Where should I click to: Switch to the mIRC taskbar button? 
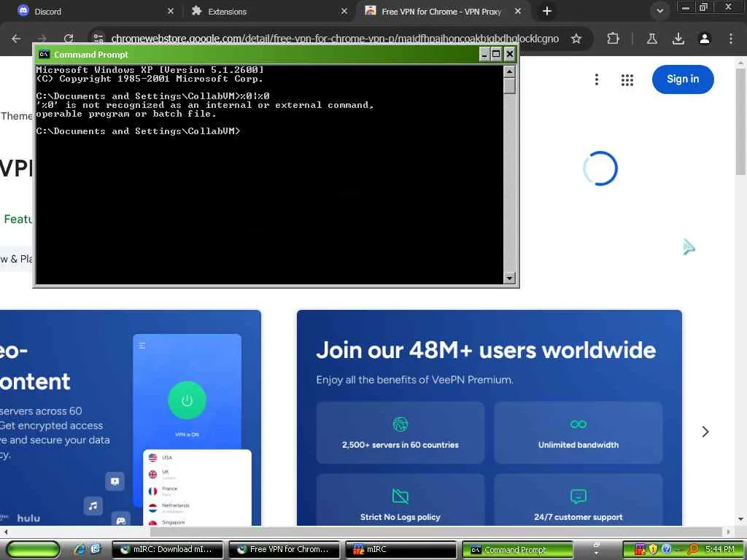401,550
